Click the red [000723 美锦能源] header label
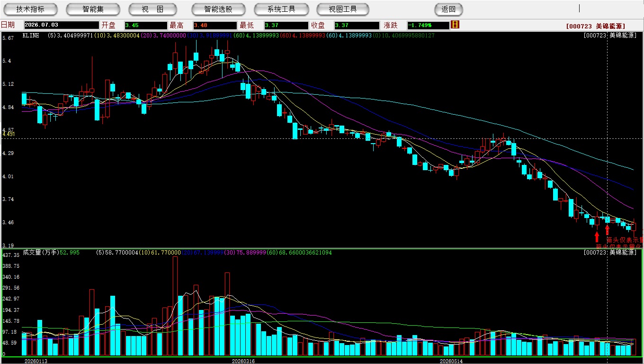Image resolution: width=644 pixels, height=364 pixels. (596, 26)
